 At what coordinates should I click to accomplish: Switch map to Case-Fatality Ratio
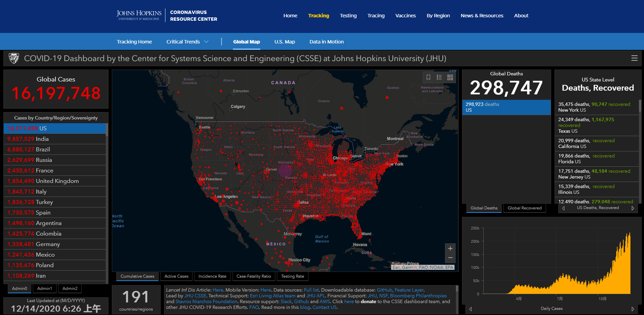254,276
